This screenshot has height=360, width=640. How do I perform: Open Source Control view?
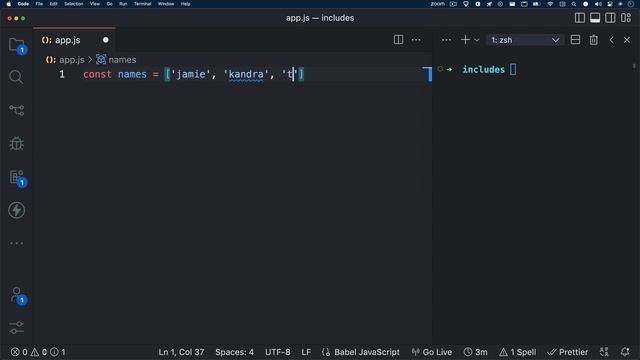(16, 110)
